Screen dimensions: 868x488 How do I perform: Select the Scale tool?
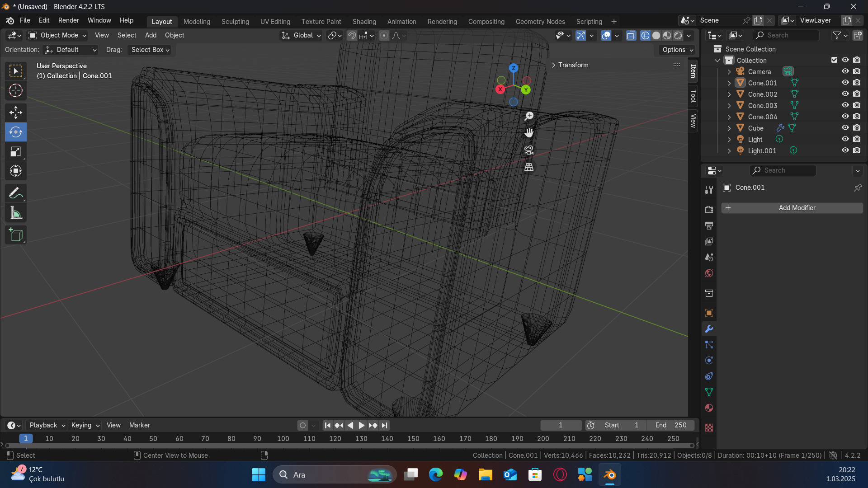[x=16, y=152]
